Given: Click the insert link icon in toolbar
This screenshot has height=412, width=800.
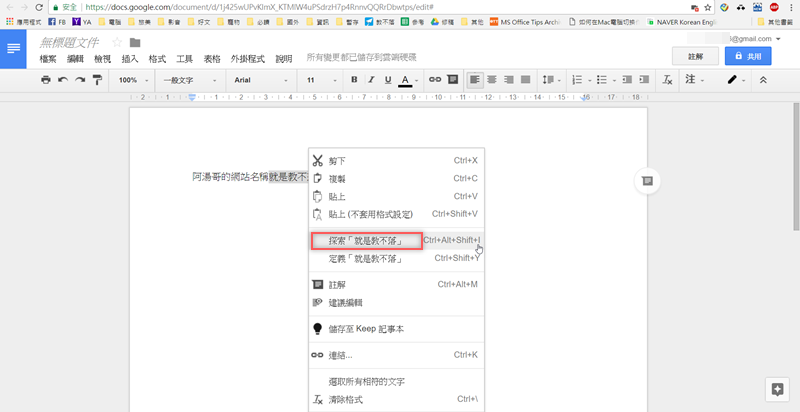Looking at the screenshot, I should 434,80.
